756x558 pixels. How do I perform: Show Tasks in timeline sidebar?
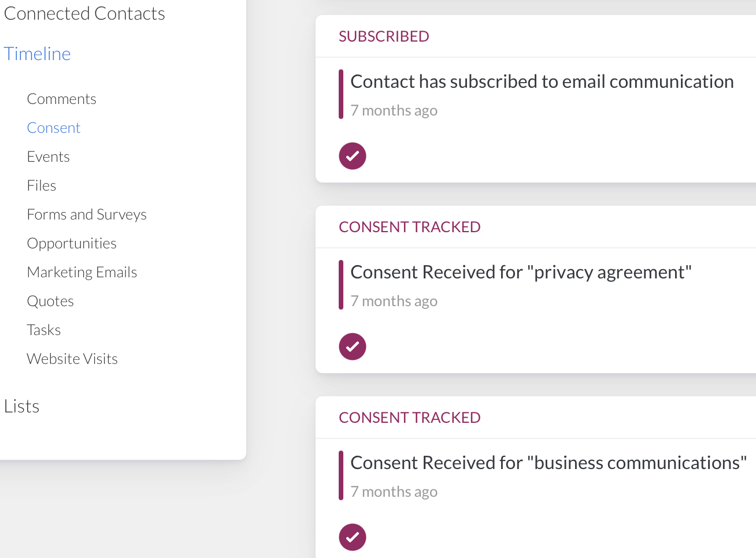point(44,330)
